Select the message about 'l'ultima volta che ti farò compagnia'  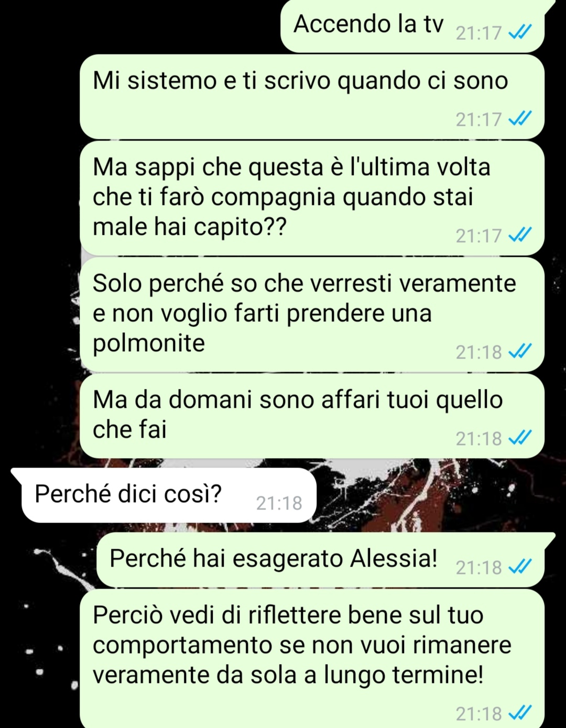coord(312,198)
